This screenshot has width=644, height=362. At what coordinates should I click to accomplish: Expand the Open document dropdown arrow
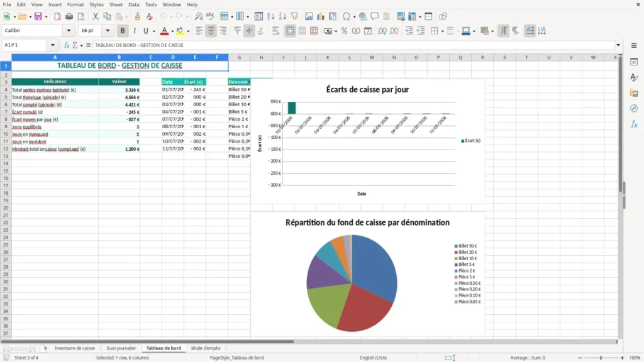click(x=30, y=17)
